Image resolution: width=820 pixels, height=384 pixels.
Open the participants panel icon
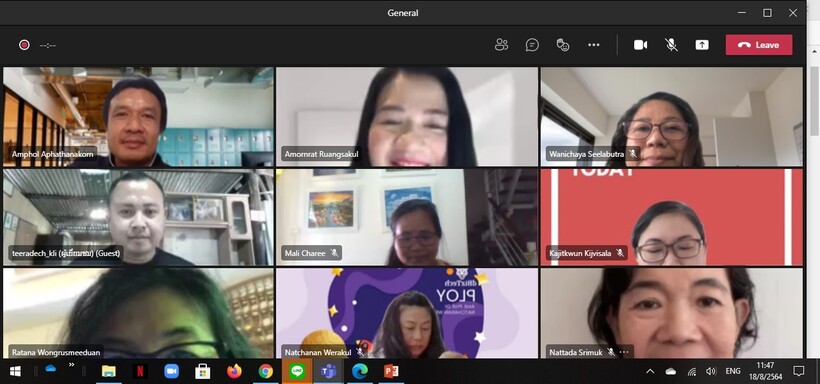(501, 45)
